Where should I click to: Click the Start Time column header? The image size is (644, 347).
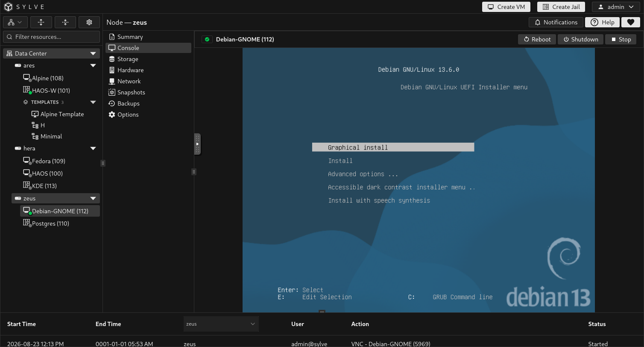point(21,324)
